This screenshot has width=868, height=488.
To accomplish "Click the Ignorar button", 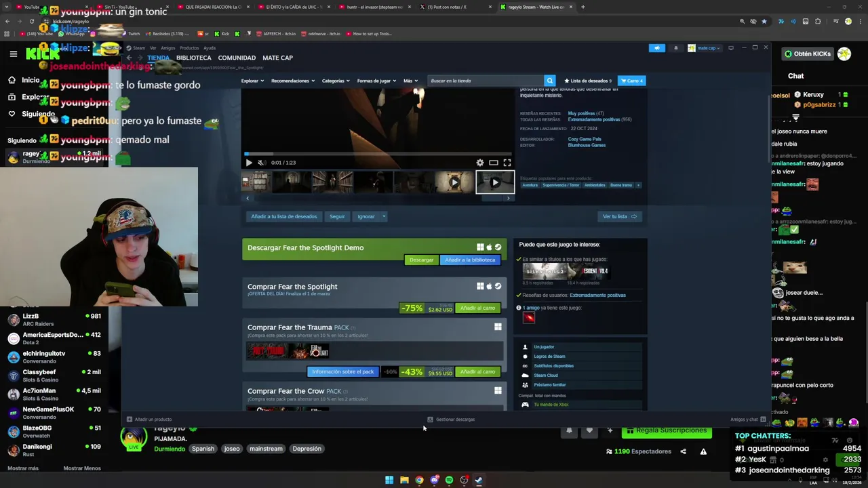I will pos(366,216).
